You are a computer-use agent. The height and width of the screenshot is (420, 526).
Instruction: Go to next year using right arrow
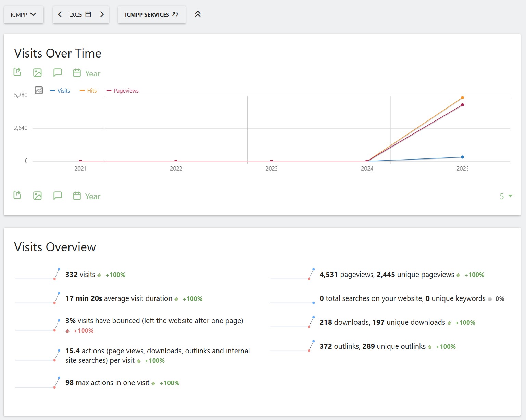[102, 14]
